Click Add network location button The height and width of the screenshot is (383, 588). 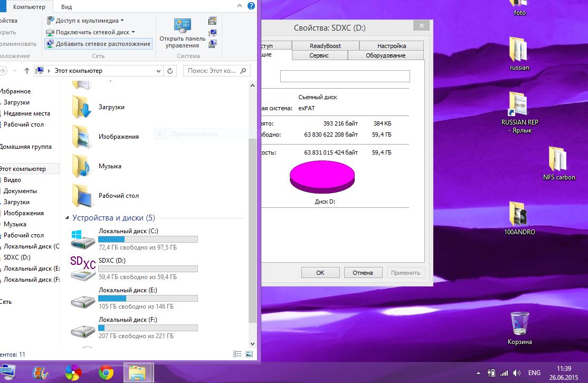(x=98, y=44)
